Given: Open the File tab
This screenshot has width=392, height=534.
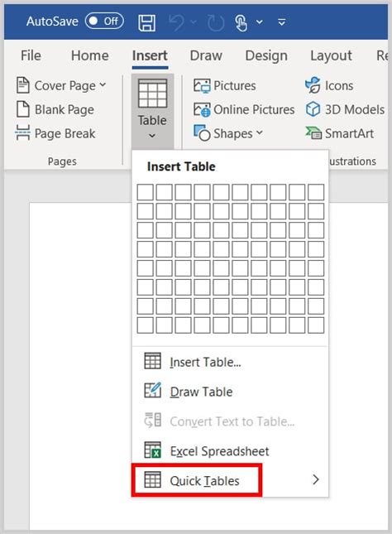Looking at the screenshot, I should [31, 55].
